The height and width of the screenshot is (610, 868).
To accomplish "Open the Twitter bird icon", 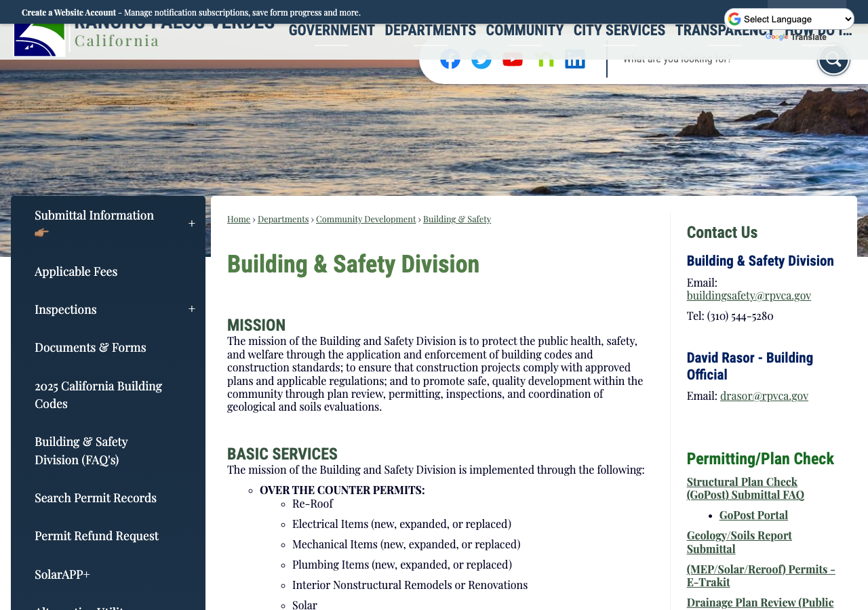I will coord(481,59).
